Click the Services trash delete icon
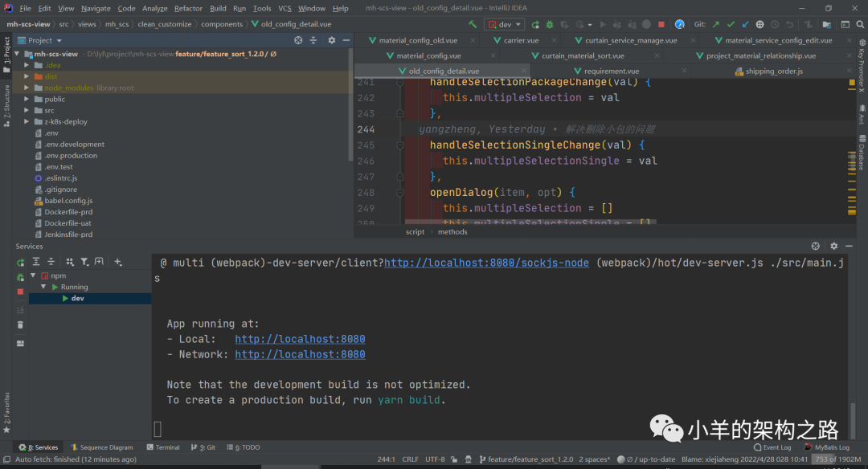Screen dimensions: 868x469 [20, 324]
